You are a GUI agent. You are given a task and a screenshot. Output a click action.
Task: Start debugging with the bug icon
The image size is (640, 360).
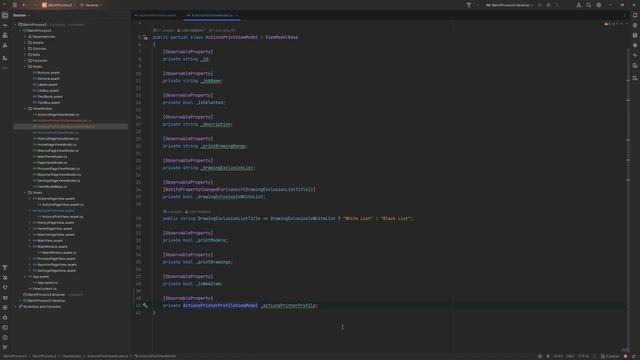tap(549, 5)
